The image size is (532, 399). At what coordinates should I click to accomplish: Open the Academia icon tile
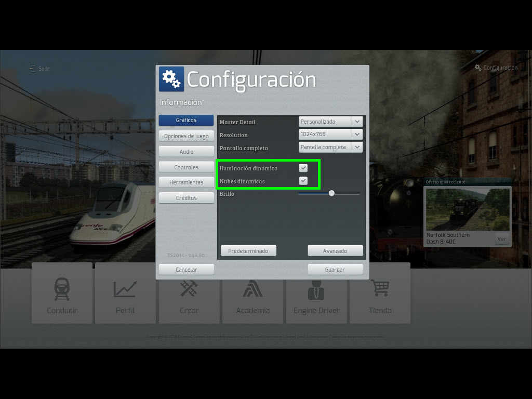(252, 289)
